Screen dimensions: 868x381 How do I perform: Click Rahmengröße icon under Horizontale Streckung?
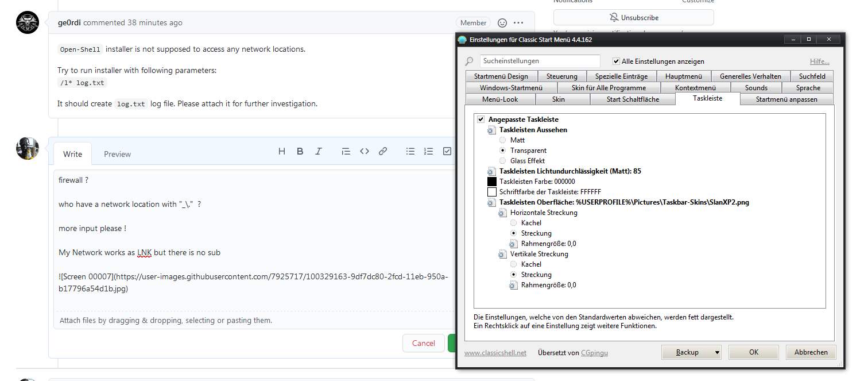tap(513, 244)
